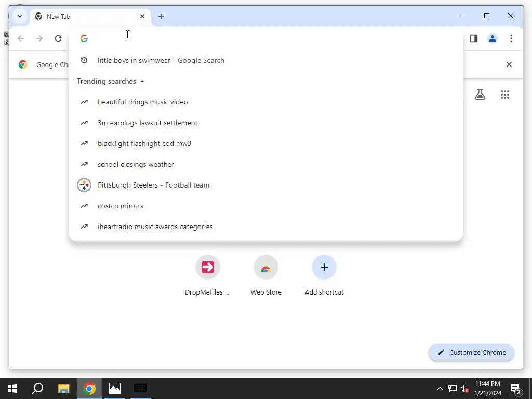The height and width of the screenshot is (399, 532).
Task: Click the Pittsburgh Steelers logo icon
Action: tap(84, 185)
